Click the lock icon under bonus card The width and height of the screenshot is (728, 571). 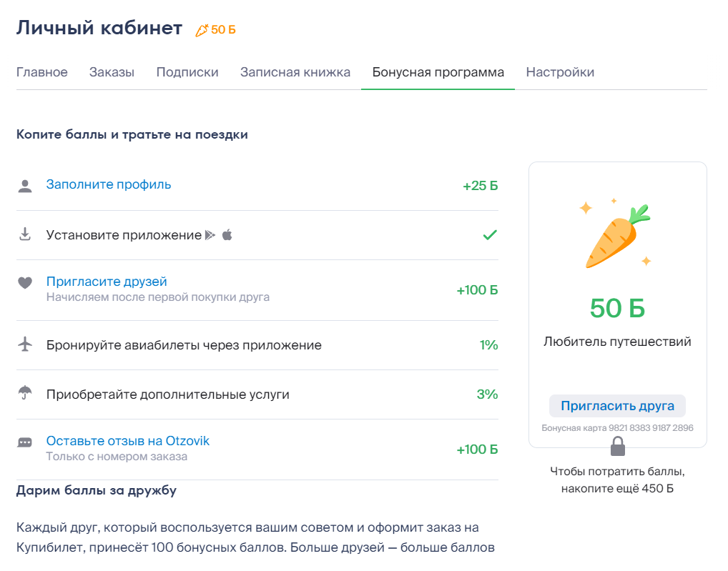[617, 447]
